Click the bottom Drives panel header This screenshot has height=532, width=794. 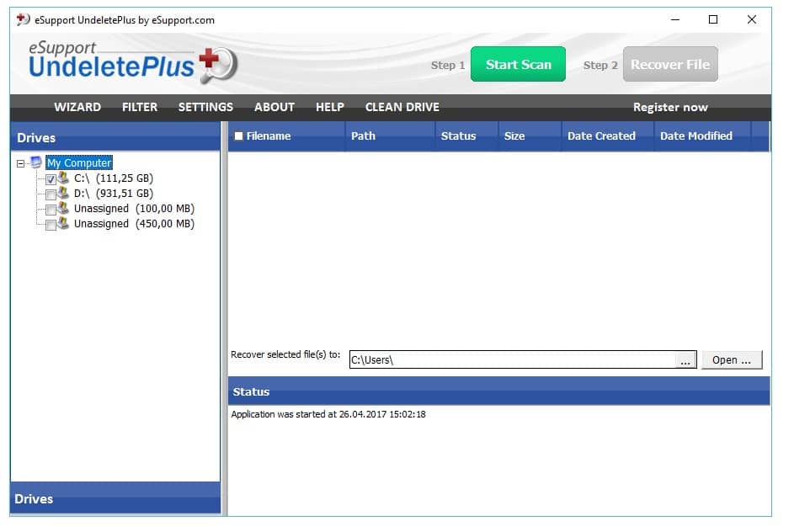(x=115, y=499)
